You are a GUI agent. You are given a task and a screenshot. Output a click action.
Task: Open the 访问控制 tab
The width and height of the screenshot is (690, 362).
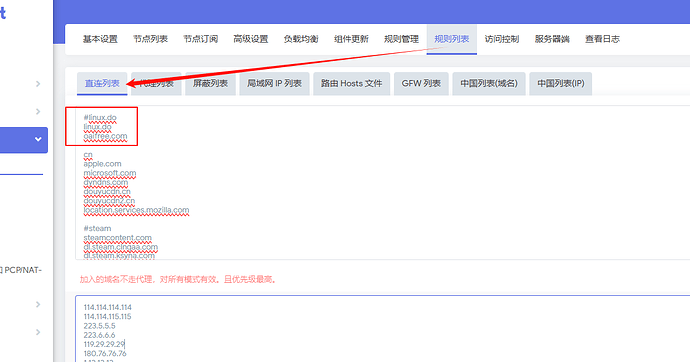[502, 39]
